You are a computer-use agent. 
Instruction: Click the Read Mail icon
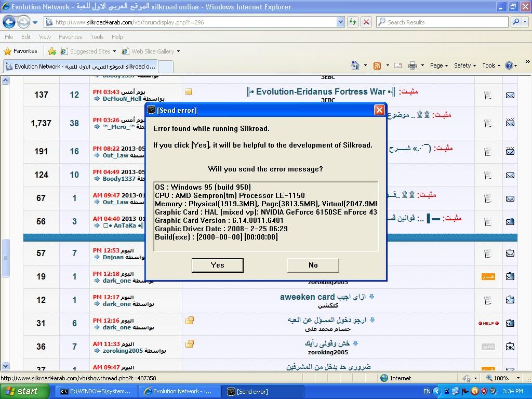[x=398, y=65]
